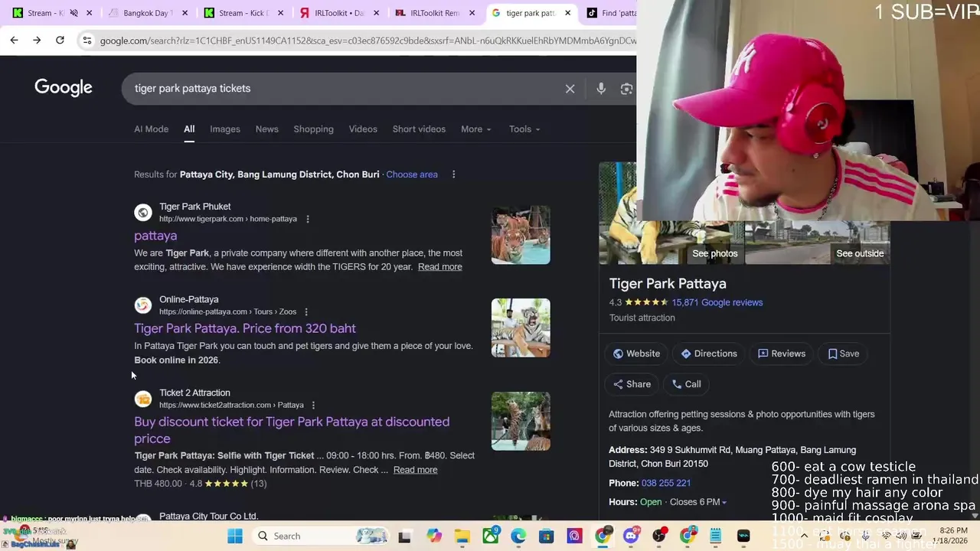Screen dimensions: 980x551
Task: Click the Choose area link
Action: tap(412, 174)
